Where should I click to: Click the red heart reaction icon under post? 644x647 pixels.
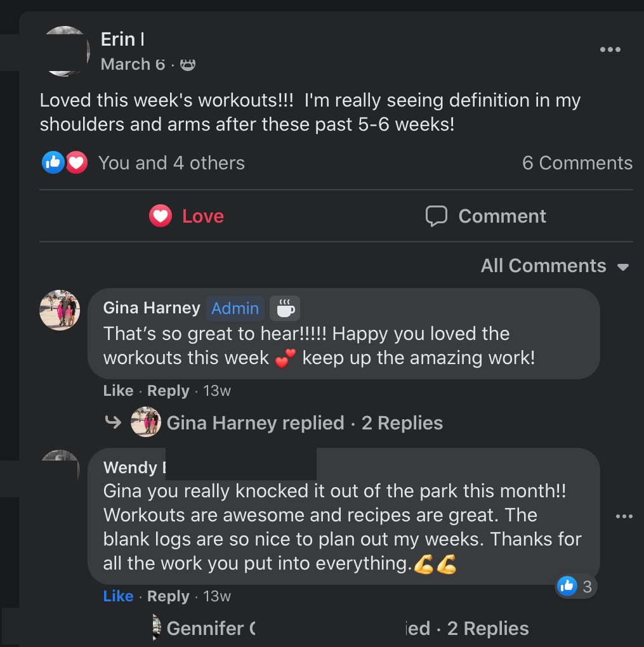pyautogui.click(x=76, y=162)
